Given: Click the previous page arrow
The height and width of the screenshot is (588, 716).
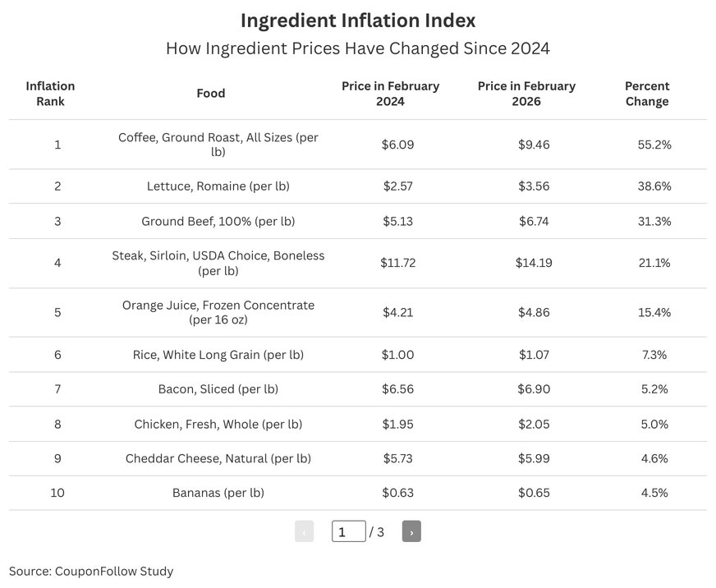Looking at the screenshot, I should pos(304,531).
